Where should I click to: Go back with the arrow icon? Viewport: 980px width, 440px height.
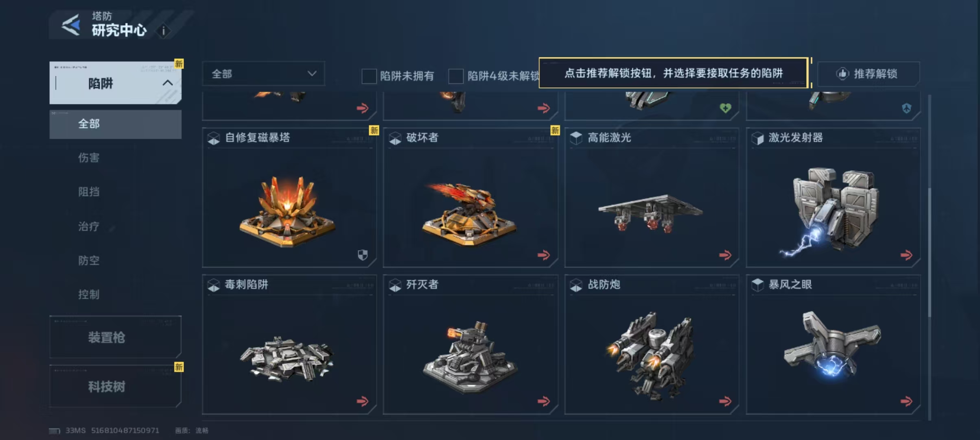click(x=71, y=25)
